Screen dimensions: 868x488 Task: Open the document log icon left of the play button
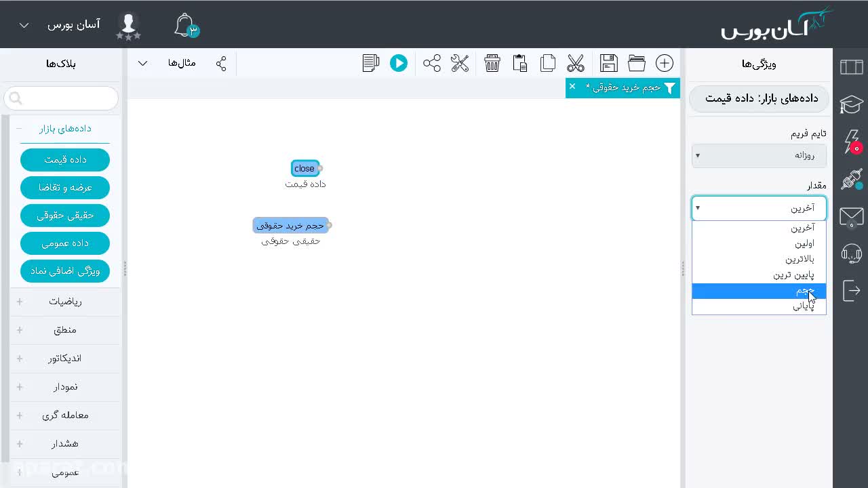371,63
